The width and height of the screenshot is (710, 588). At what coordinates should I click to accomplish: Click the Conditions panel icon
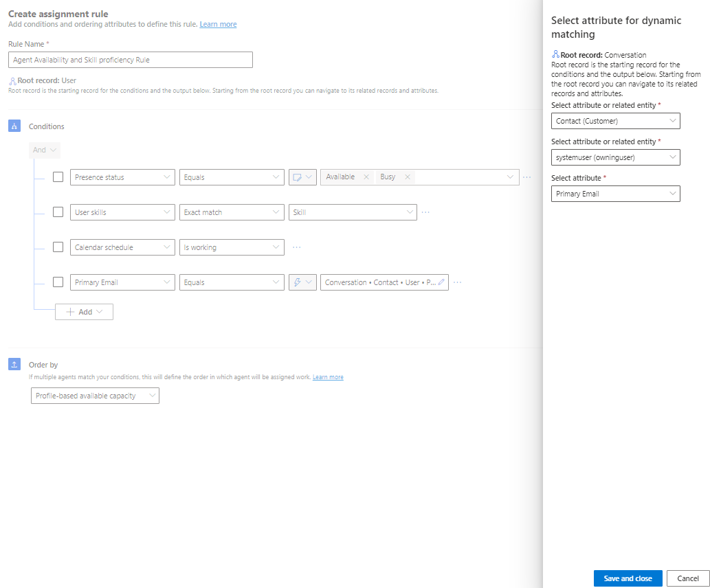pos(14,126)
